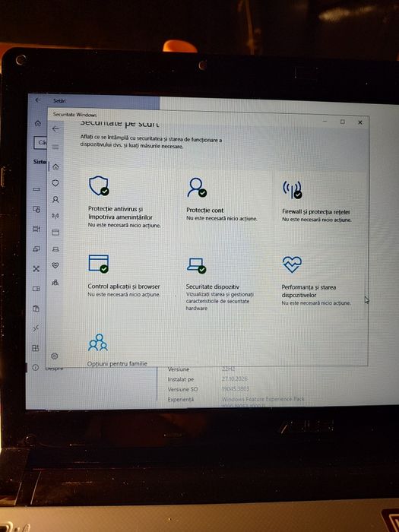The height and width of the screenshot is (532, 399).
Task: Expand the hamburger navigation menu
Action: (x=55, y=147)
